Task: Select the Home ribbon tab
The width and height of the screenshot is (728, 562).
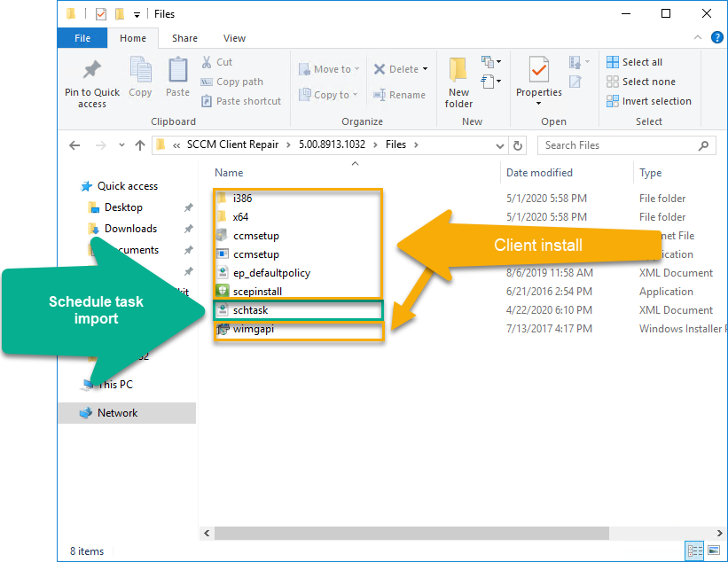Action: pyautogui.click(x=133, y=38)
